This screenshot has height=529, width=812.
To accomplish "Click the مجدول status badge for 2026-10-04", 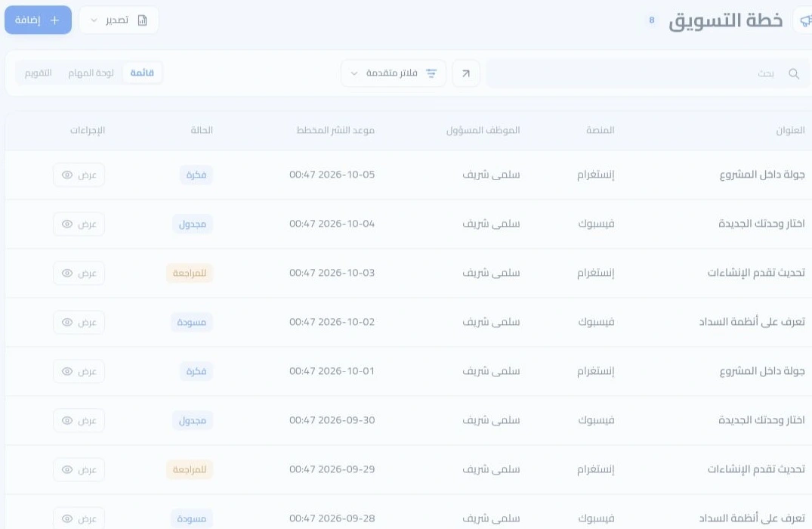I will pyautogui.click(x=193, y=224).
